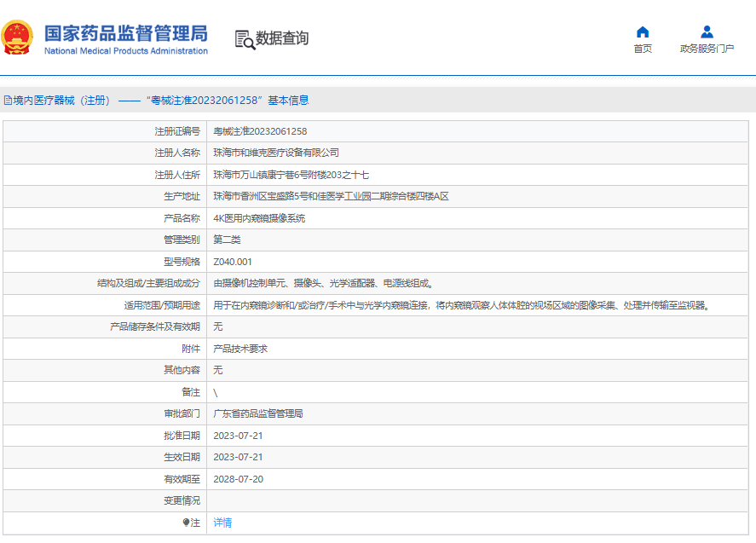
Task: Click the national emblem logo
Action: pos(17,38)
